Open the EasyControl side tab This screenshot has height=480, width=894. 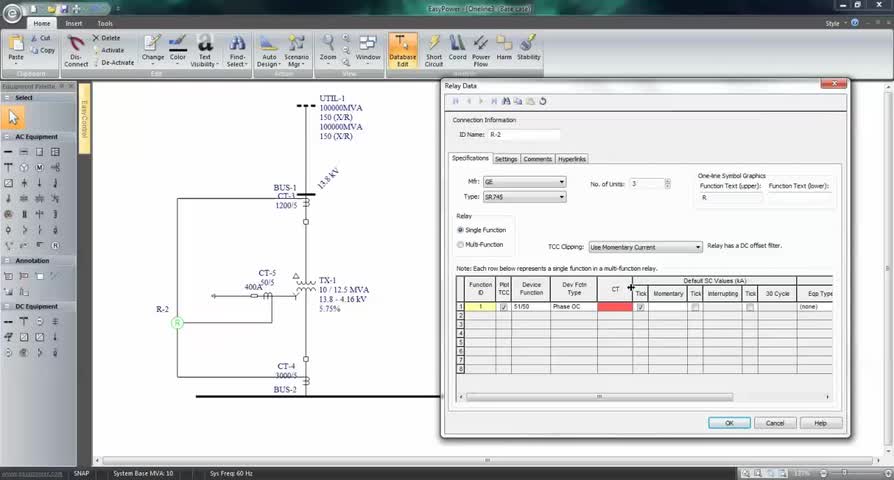pos(84,119)
